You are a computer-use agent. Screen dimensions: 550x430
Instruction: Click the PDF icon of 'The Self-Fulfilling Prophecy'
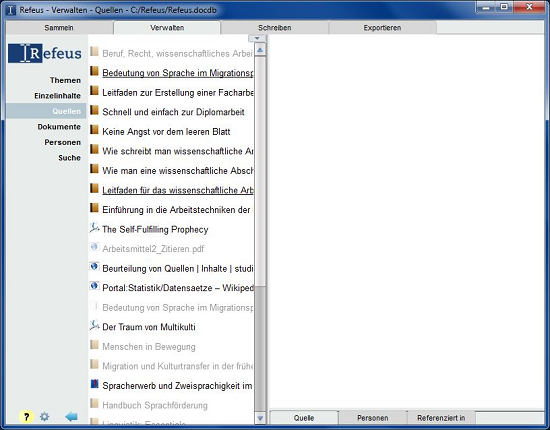tap(94, 228)
